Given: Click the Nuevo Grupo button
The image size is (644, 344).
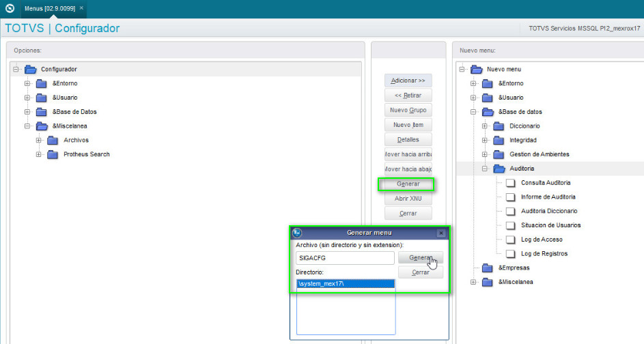Looking at the screenshot, I should point(408,110).
